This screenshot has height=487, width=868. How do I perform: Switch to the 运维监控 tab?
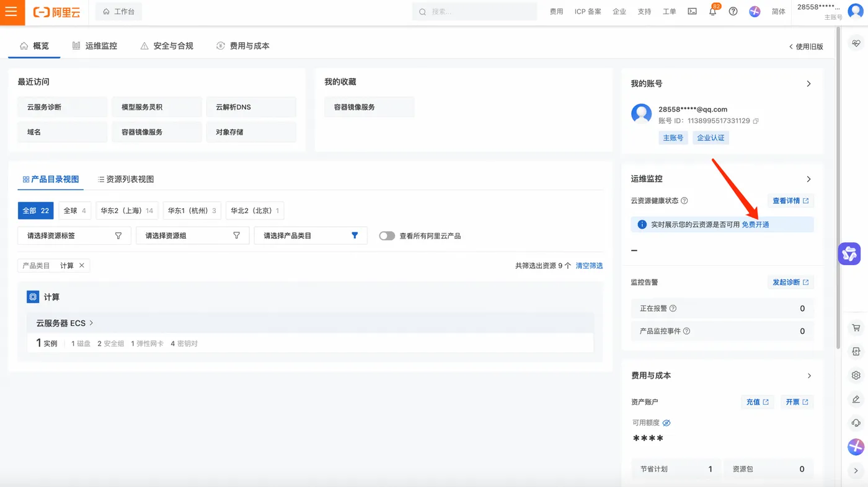pos(94,46)
